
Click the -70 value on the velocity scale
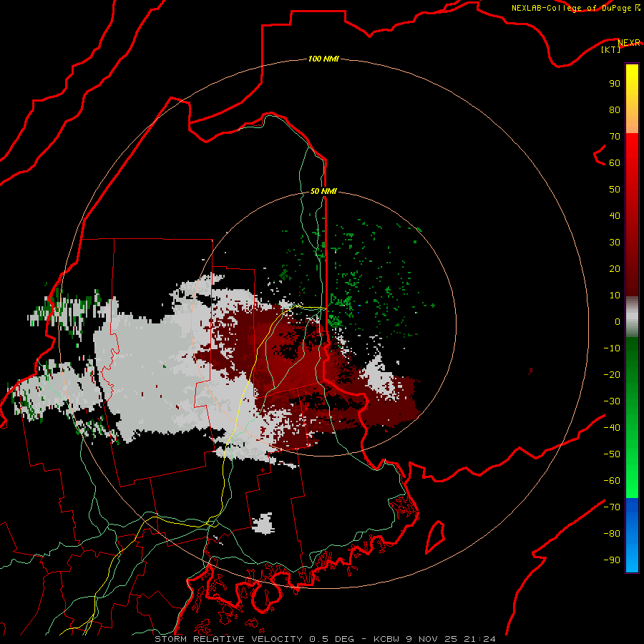[612, 507]
